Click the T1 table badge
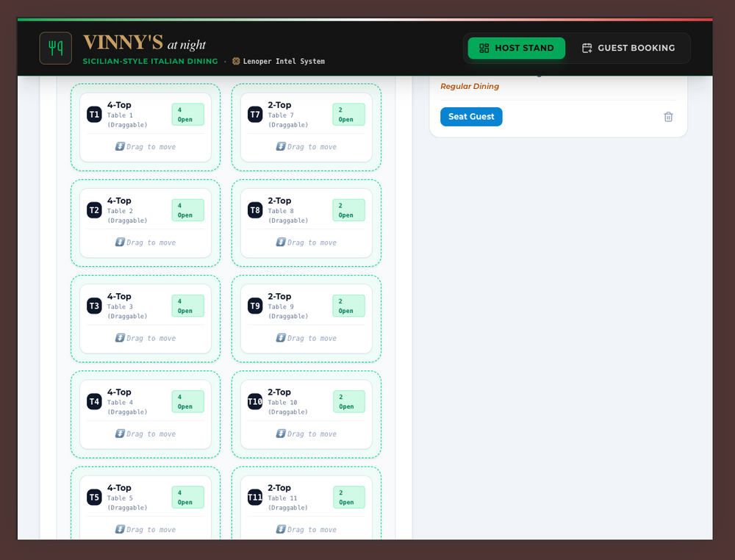 click(x=94, y=115)
